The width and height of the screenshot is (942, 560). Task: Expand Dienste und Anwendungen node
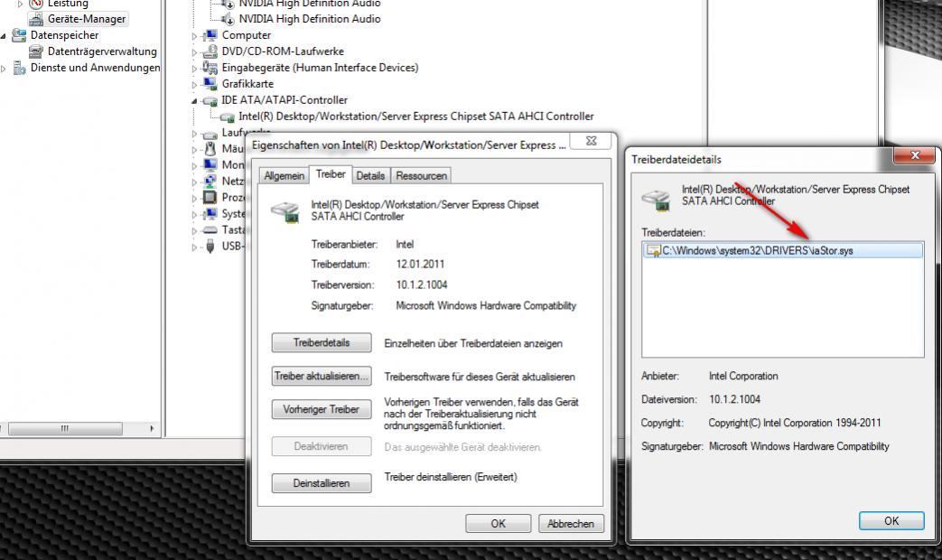point(3,69)
